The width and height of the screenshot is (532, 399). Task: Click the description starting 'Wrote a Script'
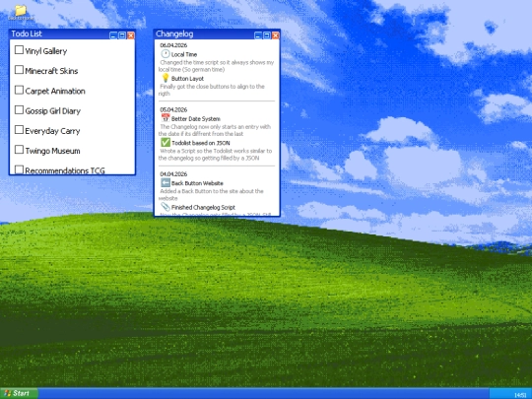click(x=215, y=155)
